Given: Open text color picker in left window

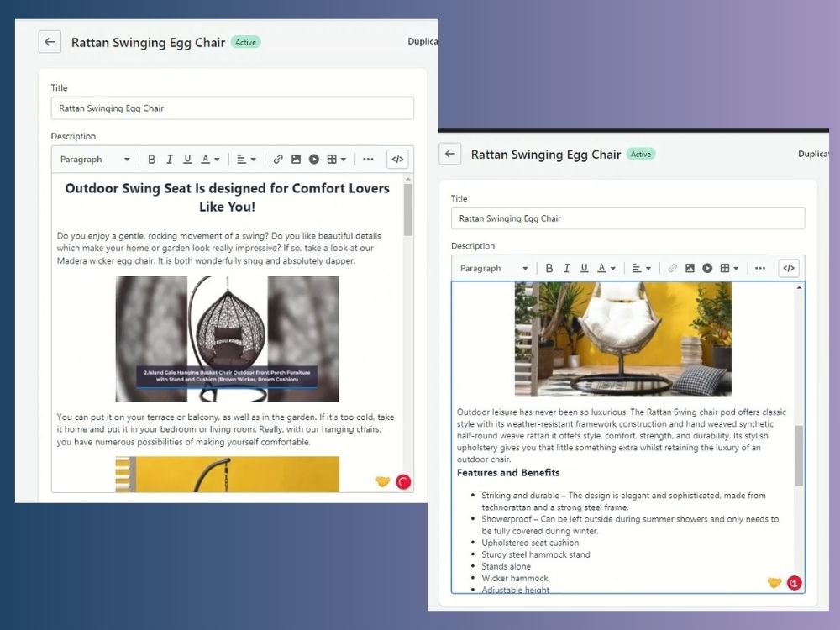Looking at the screenshot, I should click(x=210, y=159).
